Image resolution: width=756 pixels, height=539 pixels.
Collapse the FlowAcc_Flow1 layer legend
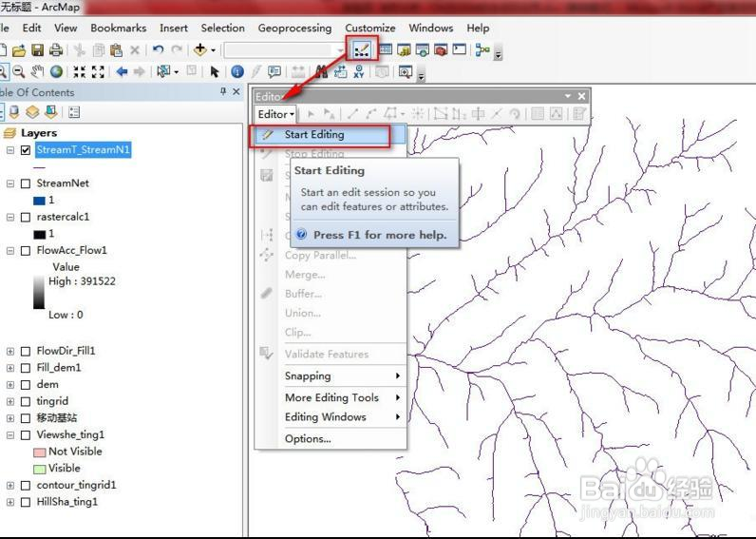10,251
